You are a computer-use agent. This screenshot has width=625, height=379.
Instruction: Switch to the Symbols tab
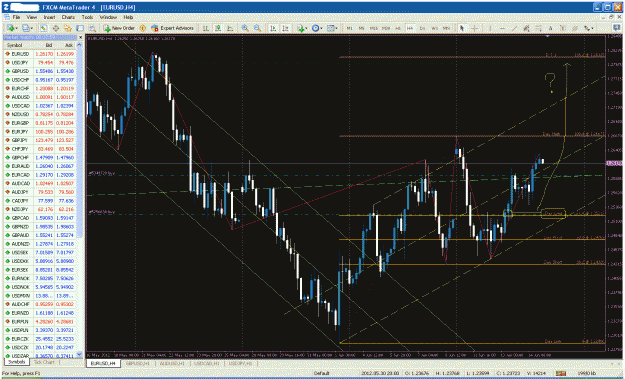coord(17,362)
